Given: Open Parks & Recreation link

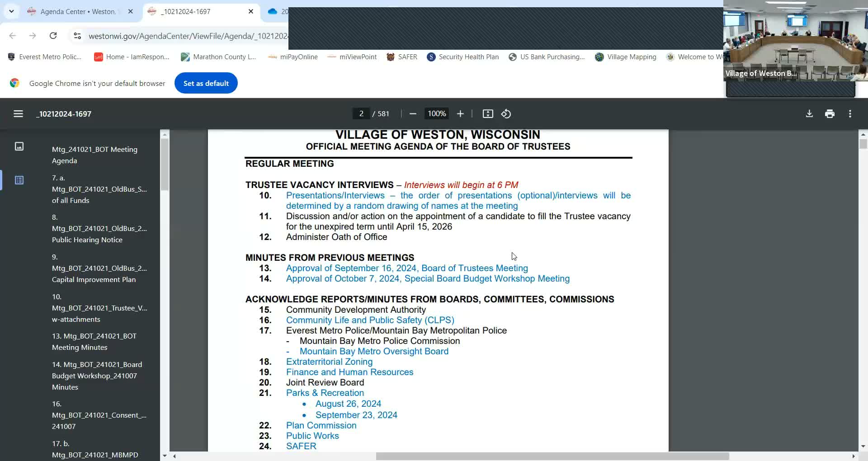Looking at the screenshot, I should point(325,393).
